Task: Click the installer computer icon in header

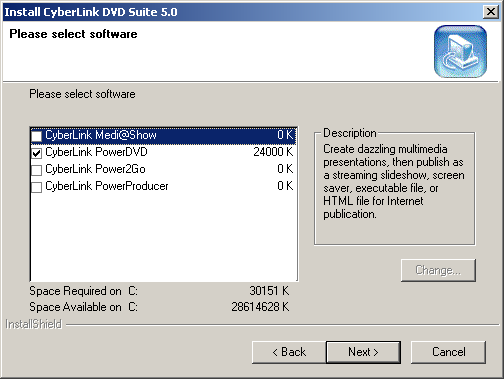Action: tap(460, 52)
